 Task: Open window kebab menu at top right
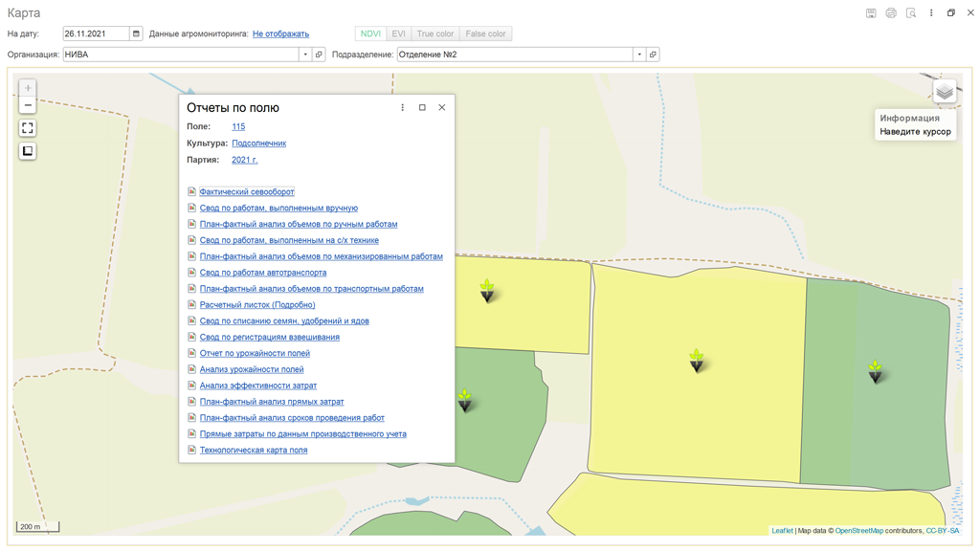(x=931, y=13)
